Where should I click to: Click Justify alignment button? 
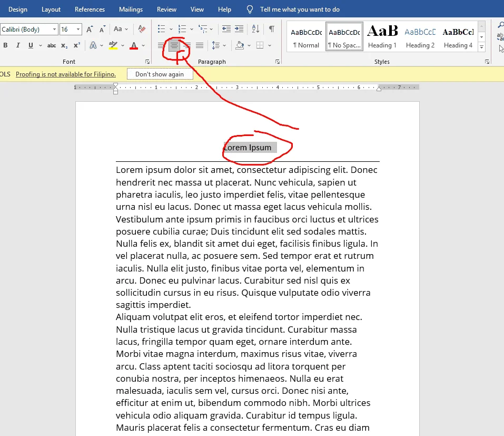click(200, 45)
